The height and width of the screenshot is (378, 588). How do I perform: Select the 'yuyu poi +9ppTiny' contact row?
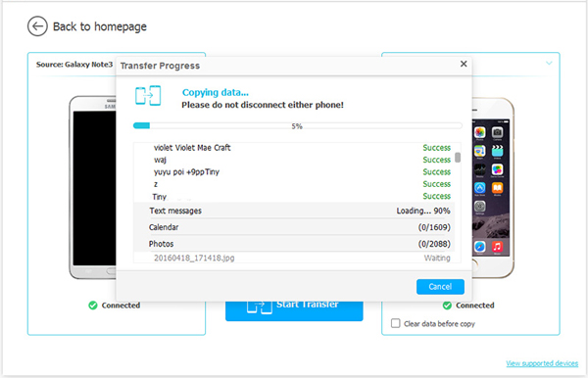(294, 172)
